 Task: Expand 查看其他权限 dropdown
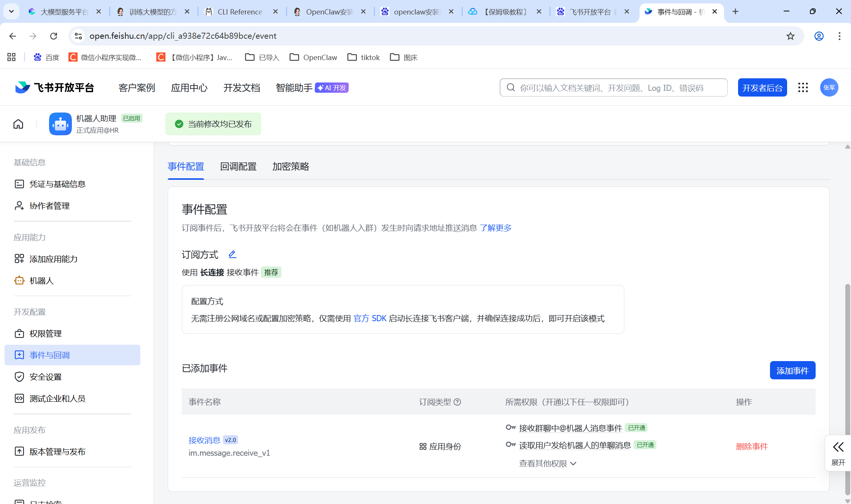(548, 463)
